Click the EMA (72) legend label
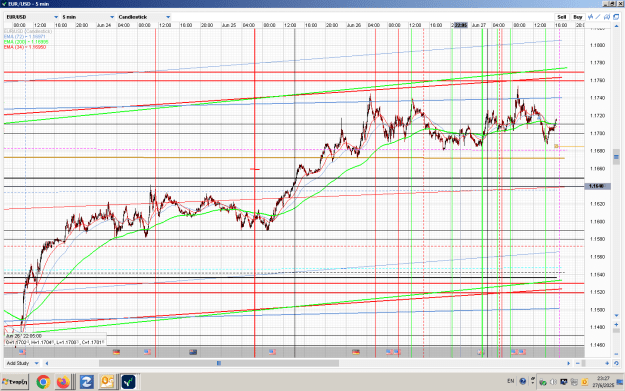Screen dimensions: 625x391 tap(25, 37)
